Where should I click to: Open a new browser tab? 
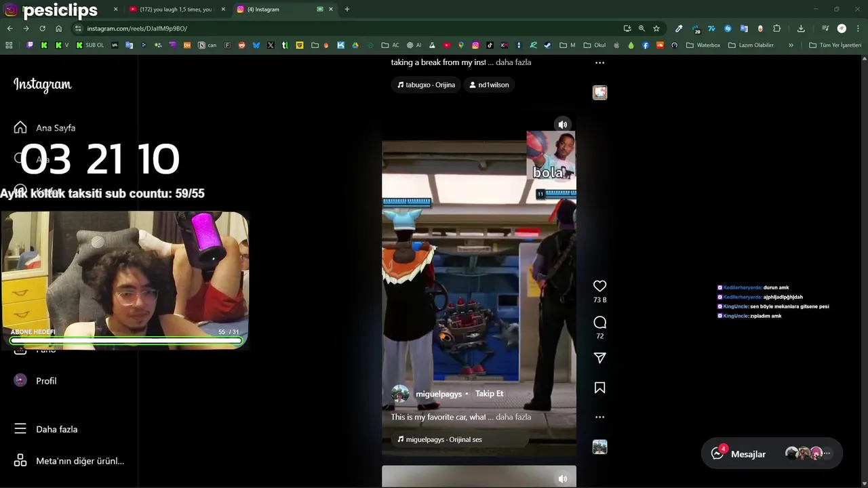(x=347, y=9)
